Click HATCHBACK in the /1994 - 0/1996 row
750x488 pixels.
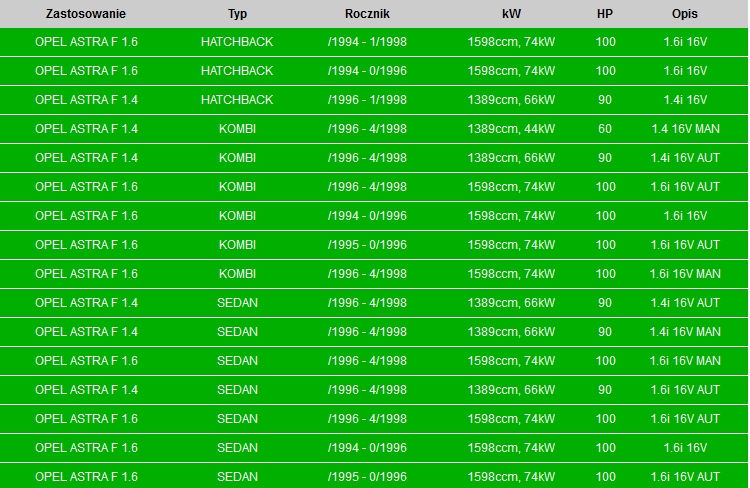click(x=237, y=71)
